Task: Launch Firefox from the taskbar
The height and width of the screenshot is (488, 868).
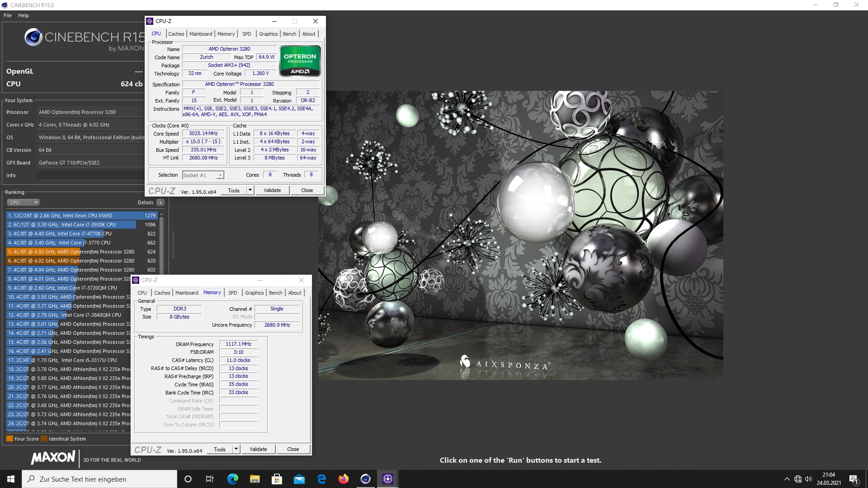Action: pos(344,479)
